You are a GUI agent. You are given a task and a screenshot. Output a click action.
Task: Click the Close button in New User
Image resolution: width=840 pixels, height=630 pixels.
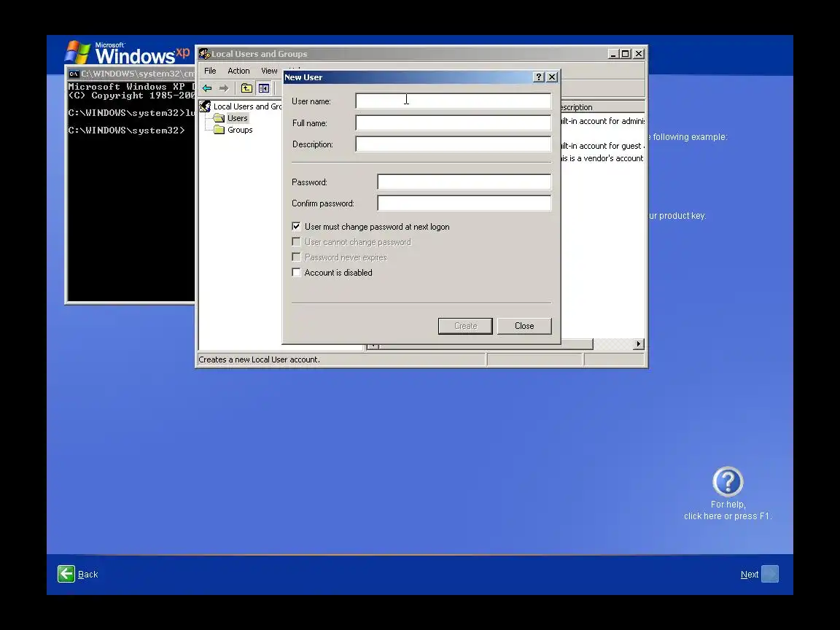click(x=524, y=326)
